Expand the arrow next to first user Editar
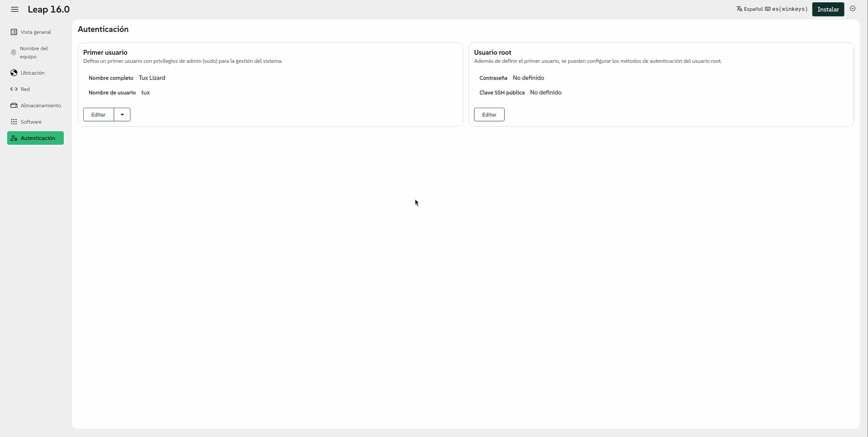The width and height of the screenshot is (868, 437). tap(122, 115)
